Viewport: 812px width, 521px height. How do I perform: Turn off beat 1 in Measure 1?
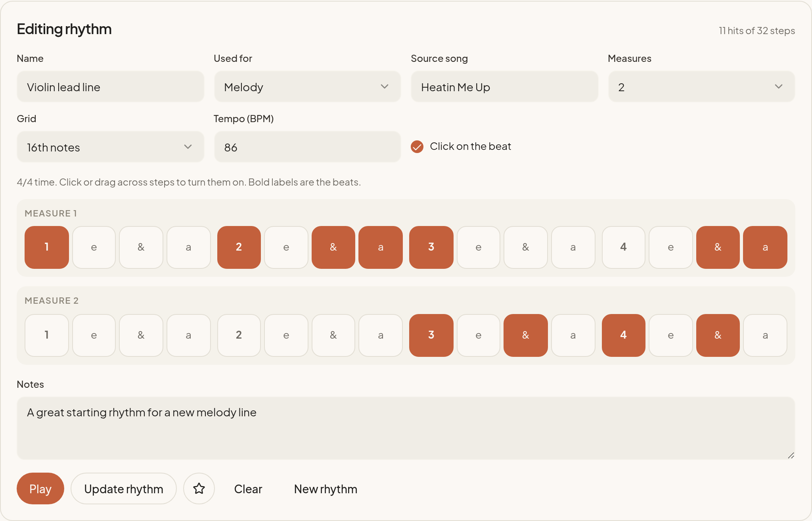tap(47, 247)
